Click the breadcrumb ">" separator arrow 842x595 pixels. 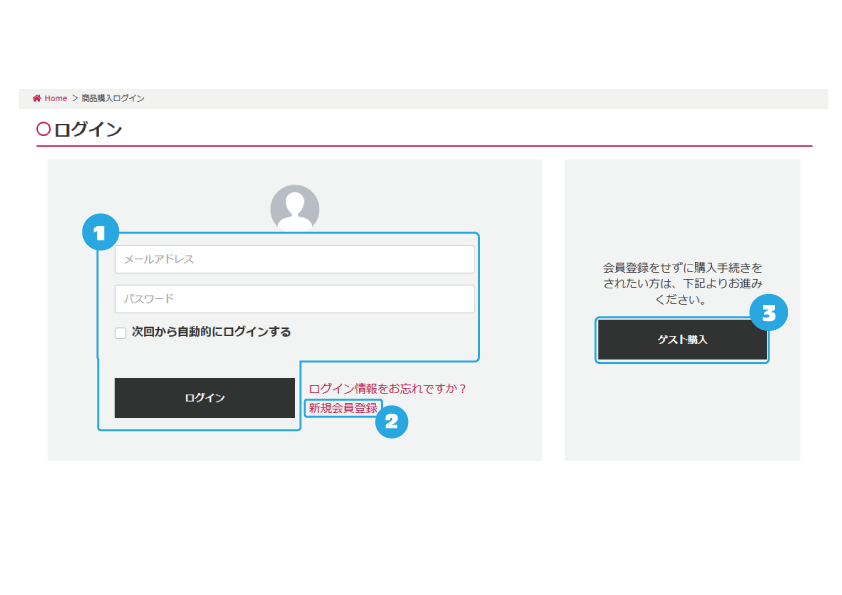[74, 98]
